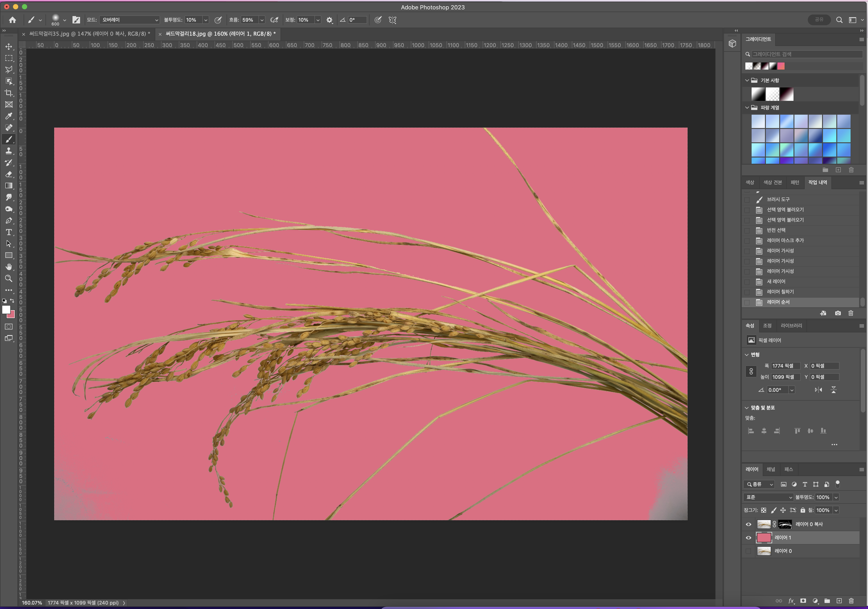
Task: Select the Horizontal Type tool
Action: pos(9,232)
